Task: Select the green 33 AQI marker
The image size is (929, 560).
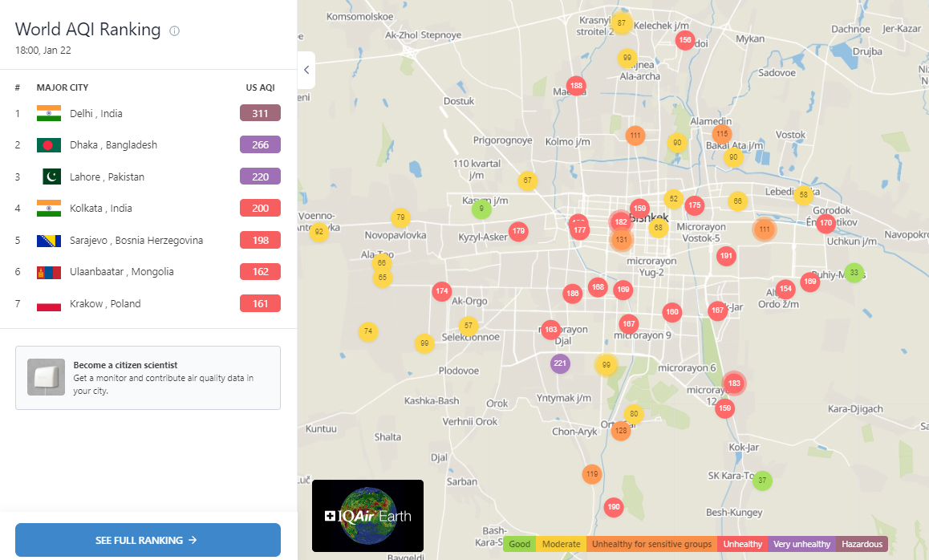Action: pos(854,273)
